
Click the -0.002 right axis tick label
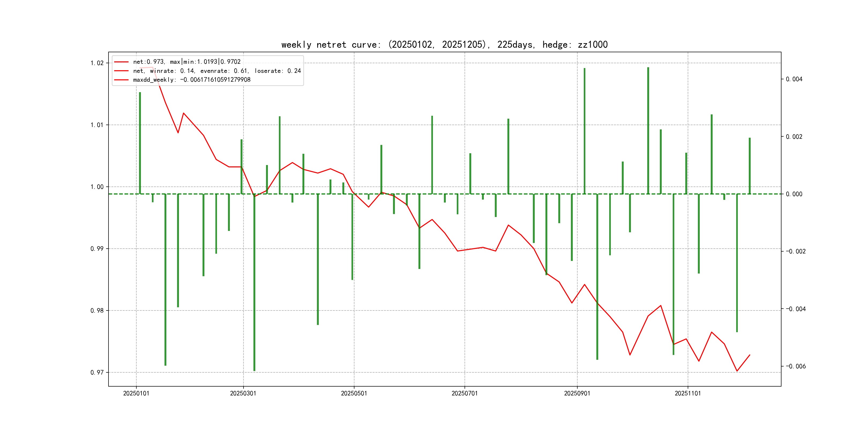tap(796, 251)
